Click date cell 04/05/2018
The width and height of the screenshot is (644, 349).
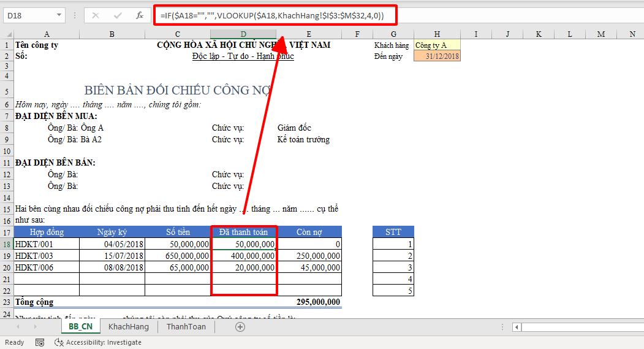[112, 244]
